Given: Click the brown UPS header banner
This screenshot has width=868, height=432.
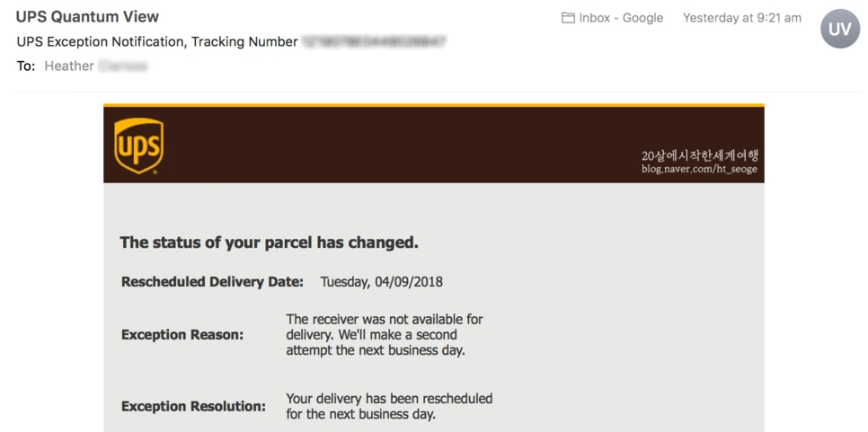Looking at the screenshot, I should tap(433, 144).
